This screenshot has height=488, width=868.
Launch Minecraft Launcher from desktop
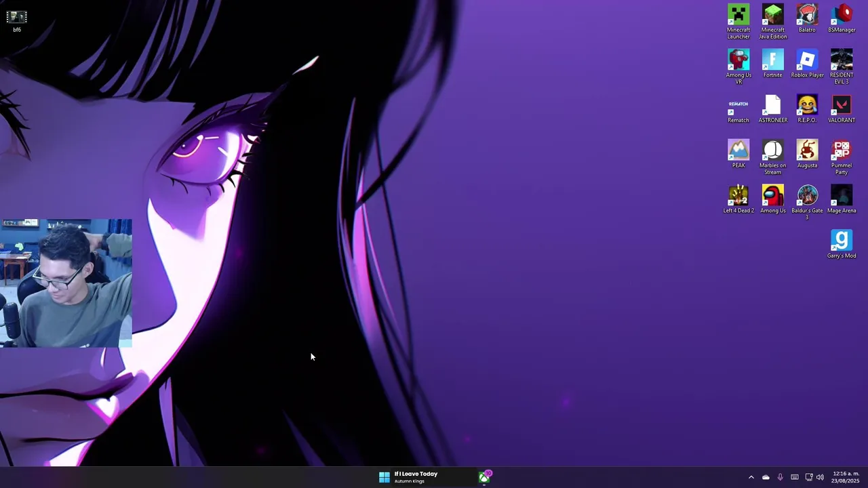[738, 22]
